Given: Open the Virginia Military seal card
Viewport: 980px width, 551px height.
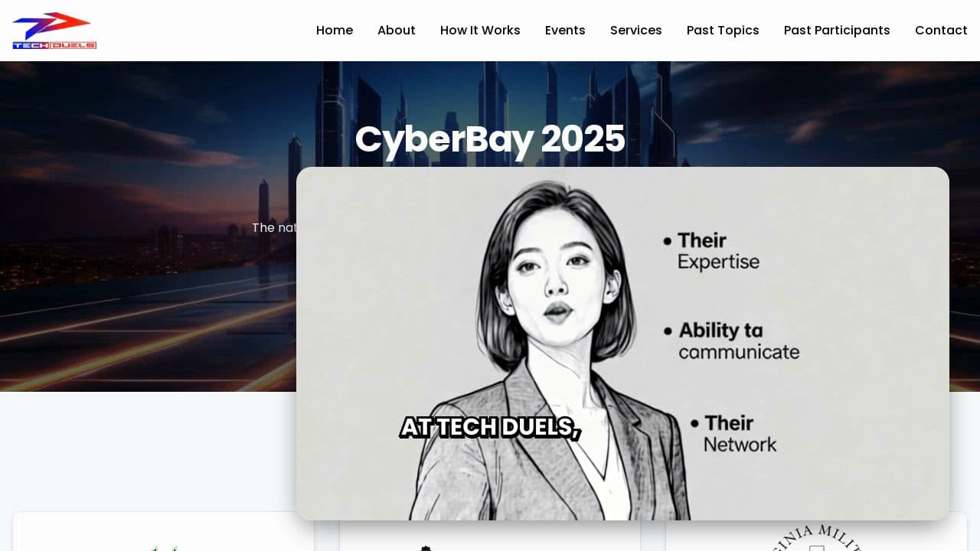Looking at the screenshot, I should point(816,534).
